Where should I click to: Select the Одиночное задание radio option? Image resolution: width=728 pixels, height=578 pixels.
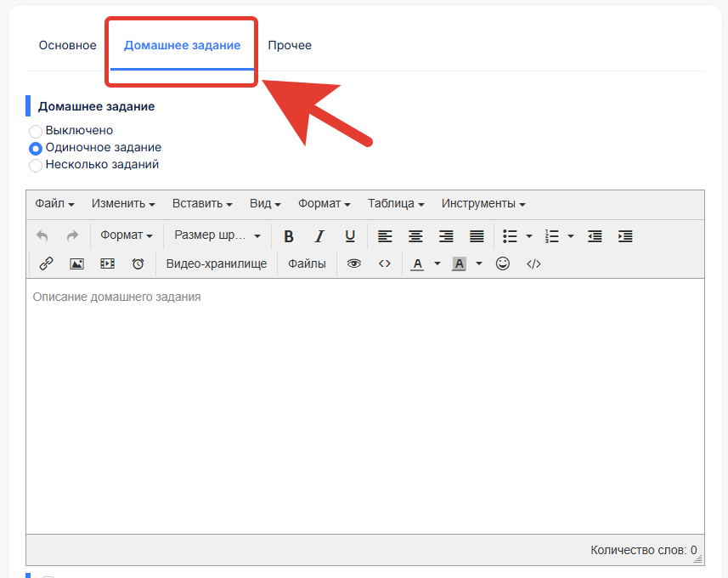pyautogui.click(x=36, y=148)
